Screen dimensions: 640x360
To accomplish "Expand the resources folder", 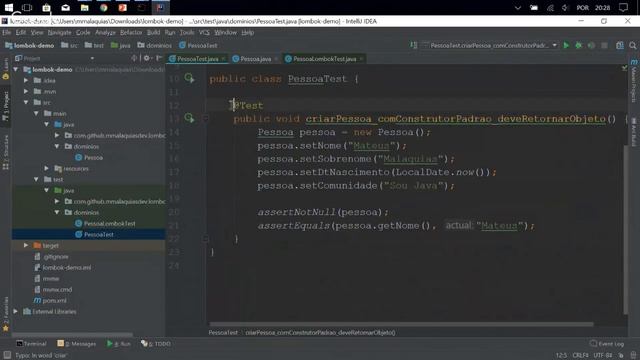I will (47, 168).
